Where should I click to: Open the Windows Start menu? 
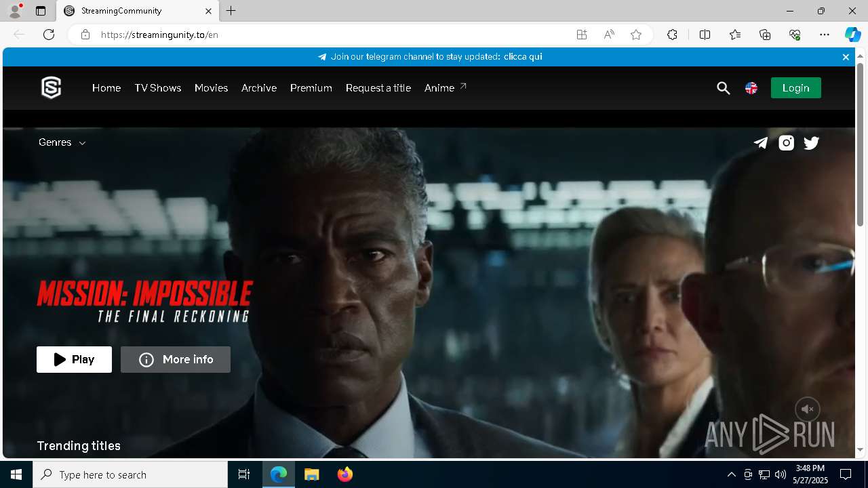(x=16, y=474)
